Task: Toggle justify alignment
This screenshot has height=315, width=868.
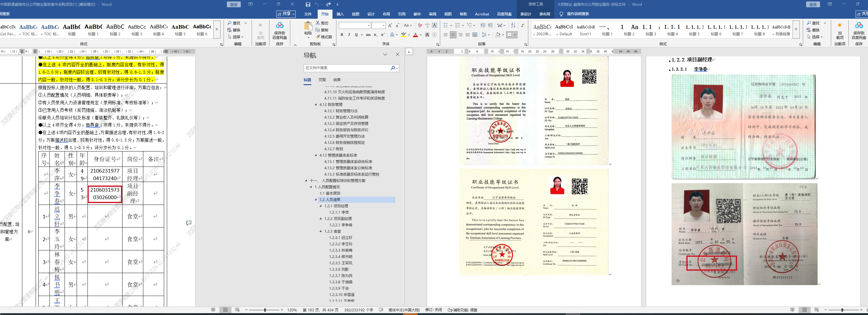Action: (467, 35)
